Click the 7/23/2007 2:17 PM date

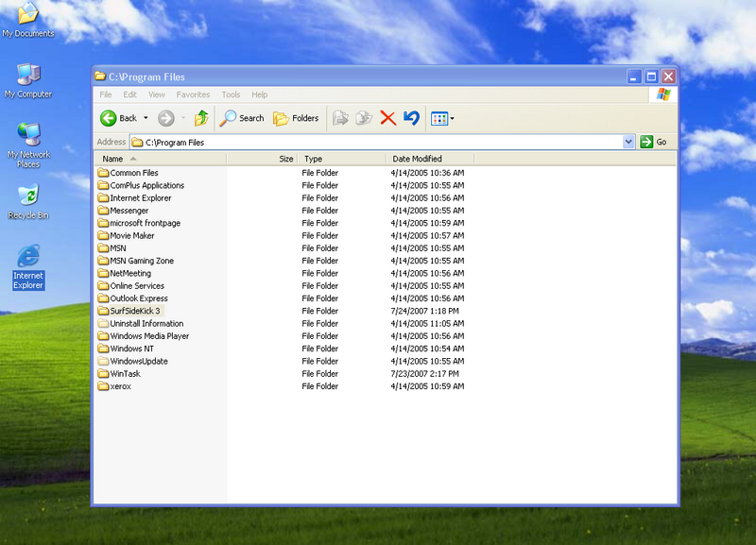(424, 373)
